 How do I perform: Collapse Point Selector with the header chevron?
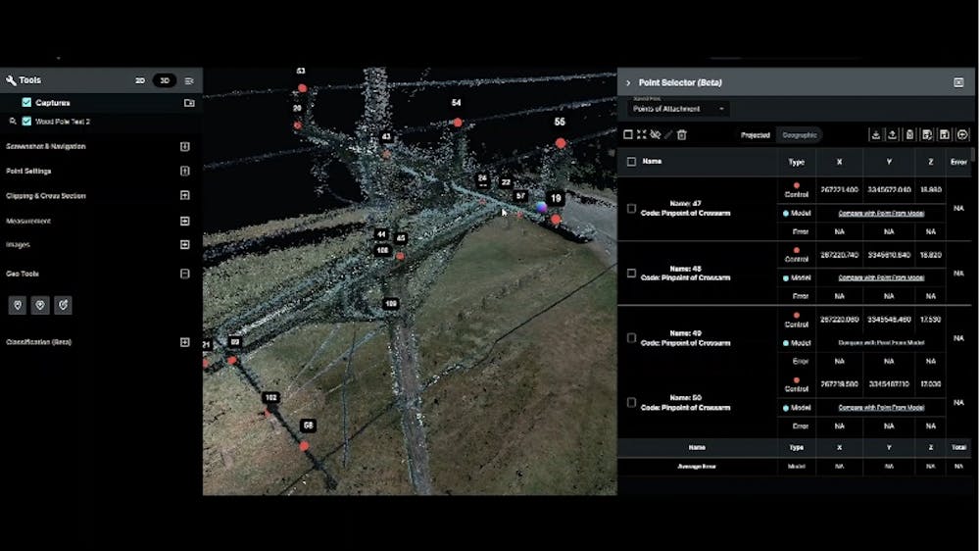click(628, 82)
